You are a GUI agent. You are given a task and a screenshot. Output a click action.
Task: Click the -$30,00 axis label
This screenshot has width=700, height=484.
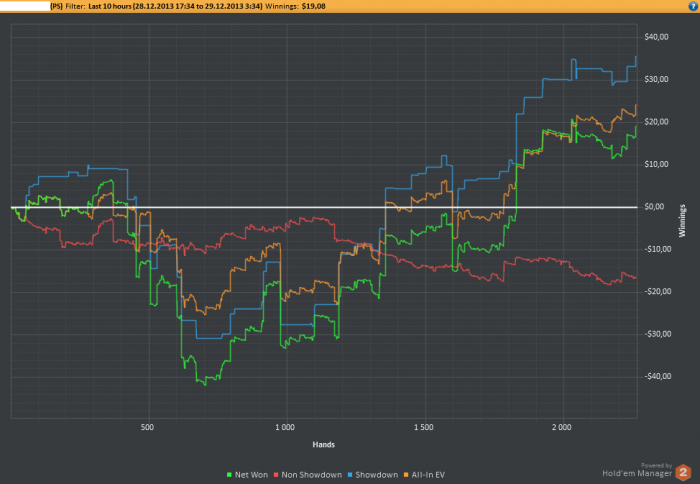658,334
